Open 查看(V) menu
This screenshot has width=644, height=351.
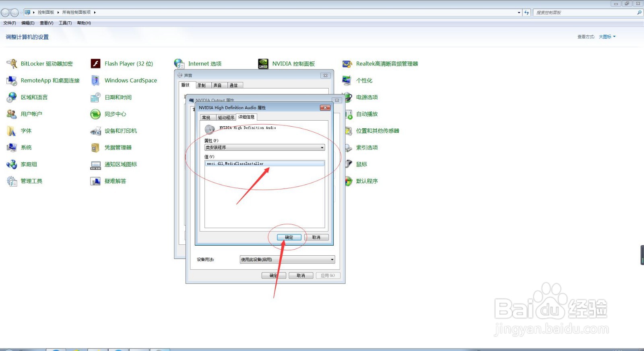click(47, 23)
